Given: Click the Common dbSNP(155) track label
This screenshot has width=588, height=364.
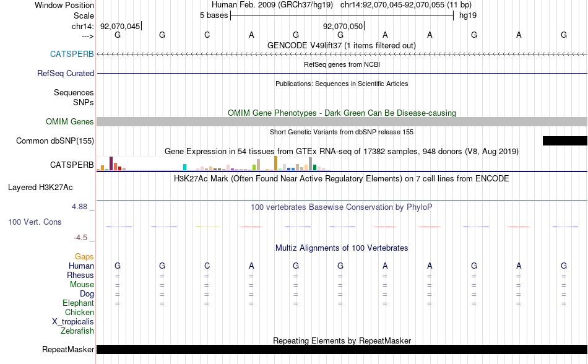Looking at the screenshot, I should (x=54, y=141).
